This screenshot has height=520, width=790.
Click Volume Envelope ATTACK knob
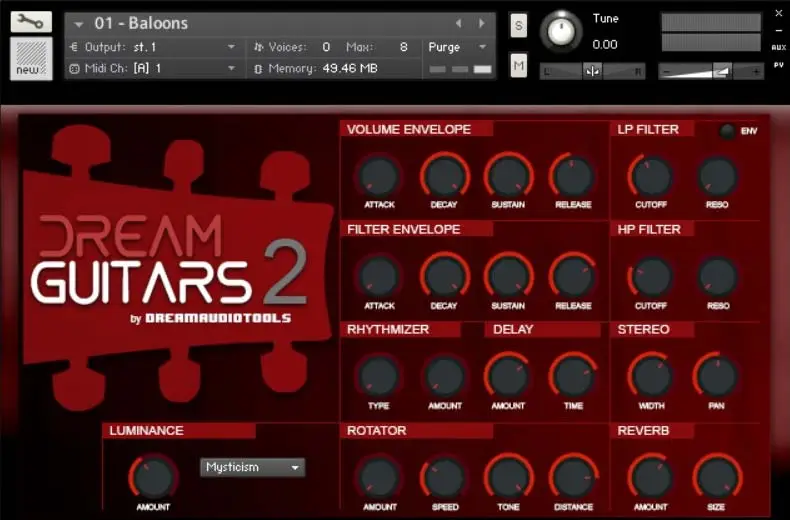click(379, 176)
